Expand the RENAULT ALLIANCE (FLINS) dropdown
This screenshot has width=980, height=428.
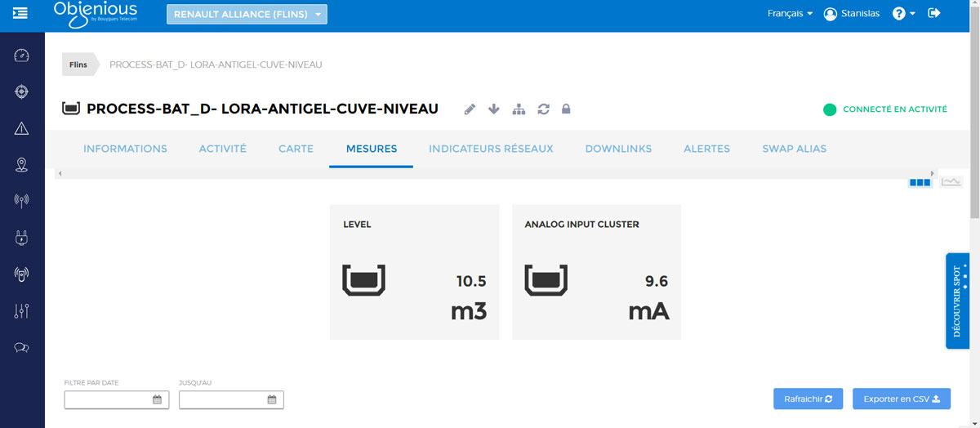pos(247,14)
